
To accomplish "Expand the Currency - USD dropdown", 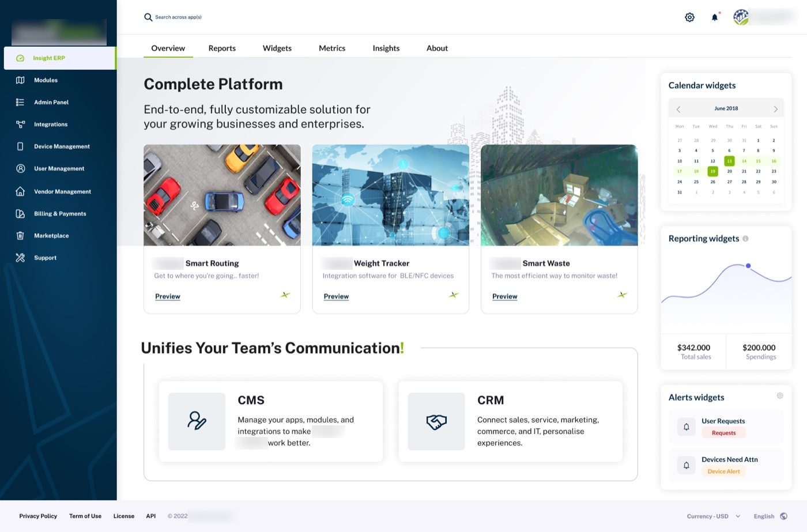I will [x=714, y=516].
